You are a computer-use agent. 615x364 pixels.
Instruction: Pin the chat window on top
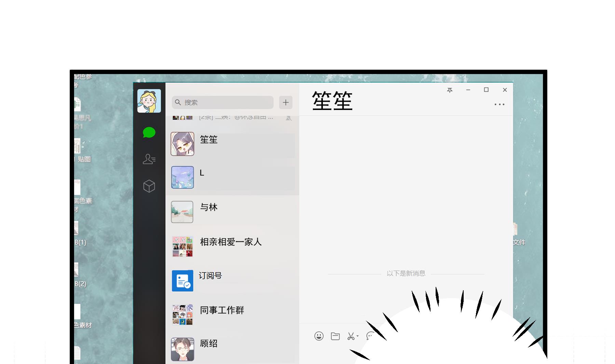(450, 90)
